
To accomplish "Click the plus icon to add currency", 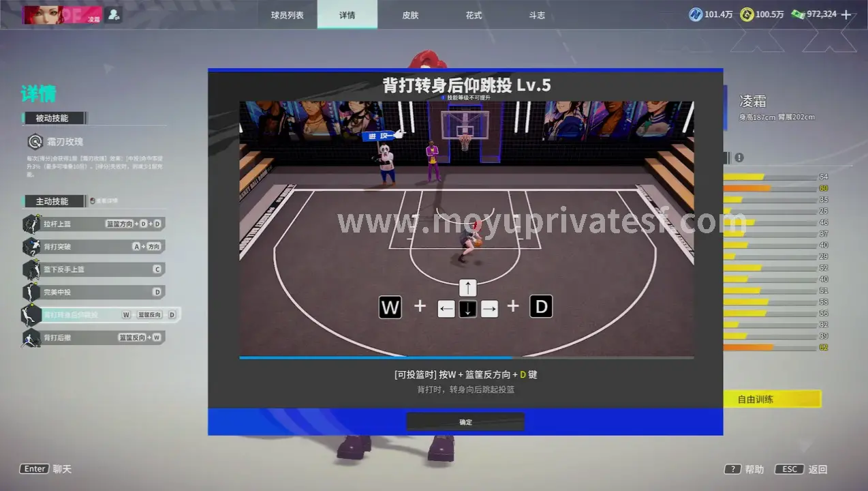I will (x=847, y=14).
